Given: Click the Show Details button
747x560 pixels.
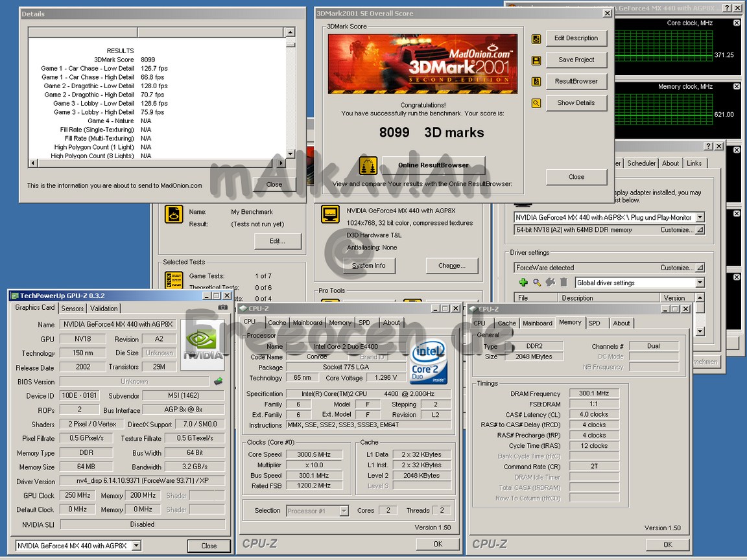Looking at the screenshot, I should coord(576,102).
